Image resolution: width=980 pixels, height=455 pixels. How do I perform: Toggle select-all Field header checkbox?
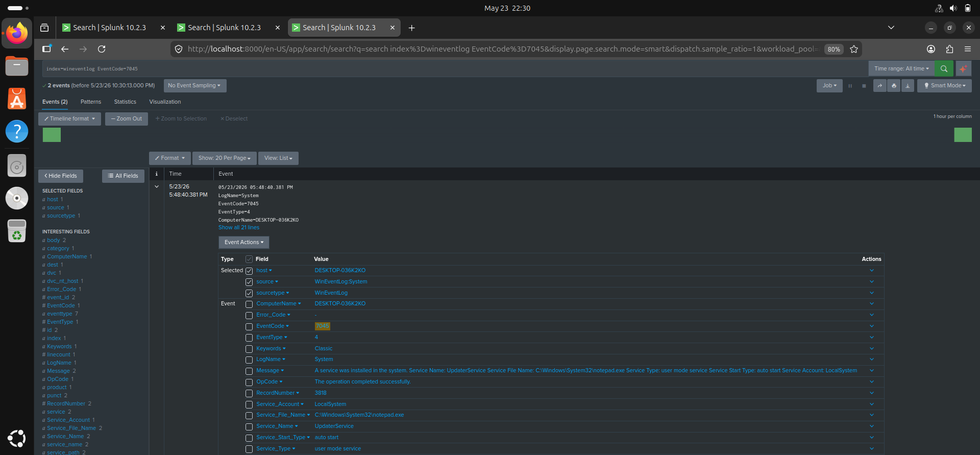pos(249,259)
